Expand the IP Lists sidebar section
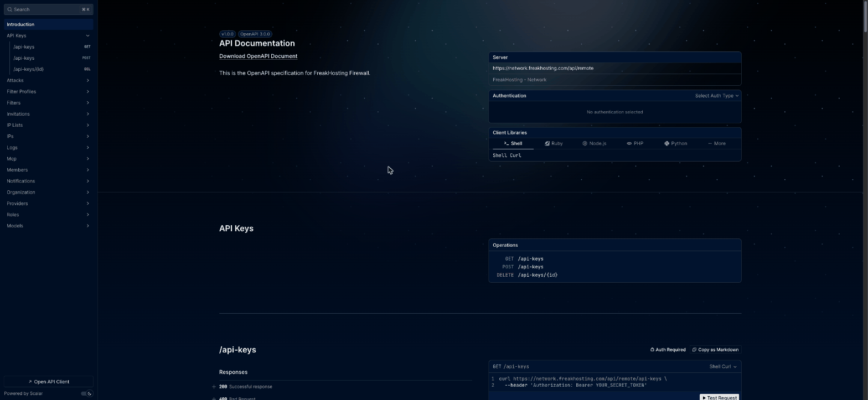868x400 pixels. 49,125
